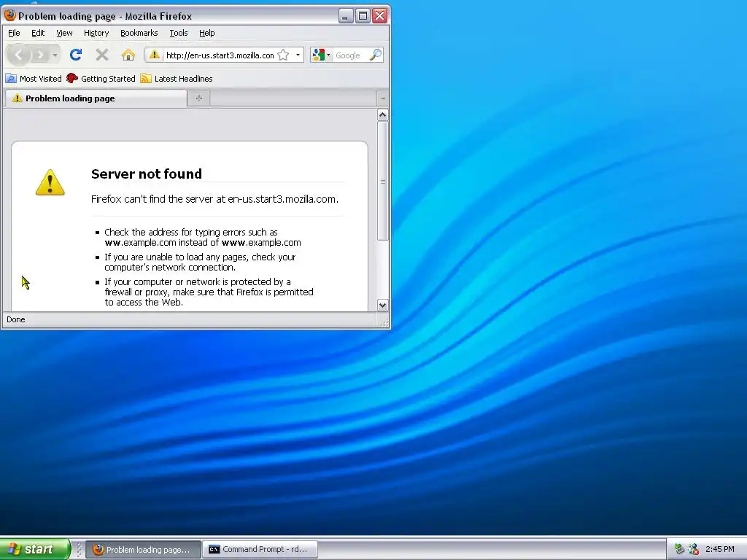Screen dimensions: 747x560
Task: Click the window resize grip in status bar
Action: point(384,322)
